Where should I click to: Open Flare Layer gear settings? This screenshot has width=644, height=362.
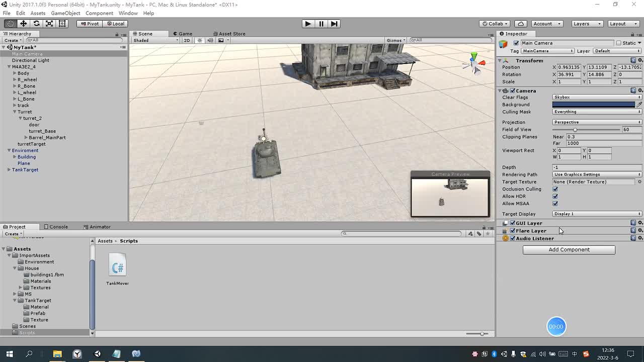point(640,230)
